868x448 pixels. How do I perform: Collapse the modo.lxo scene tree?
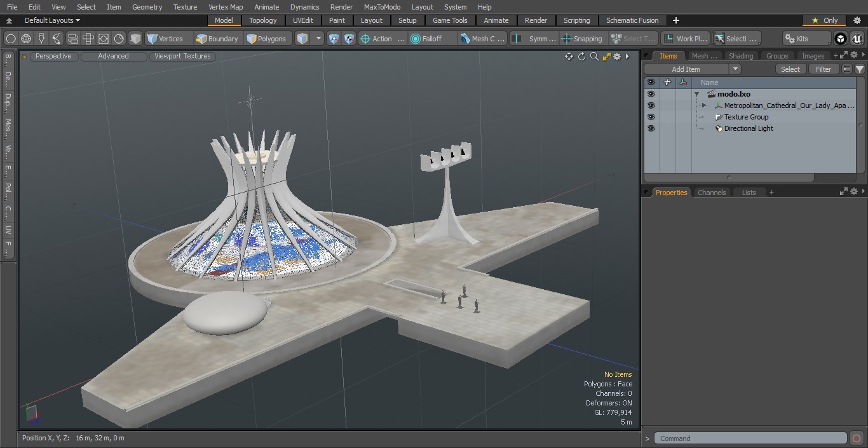click(x=697, y=94)
